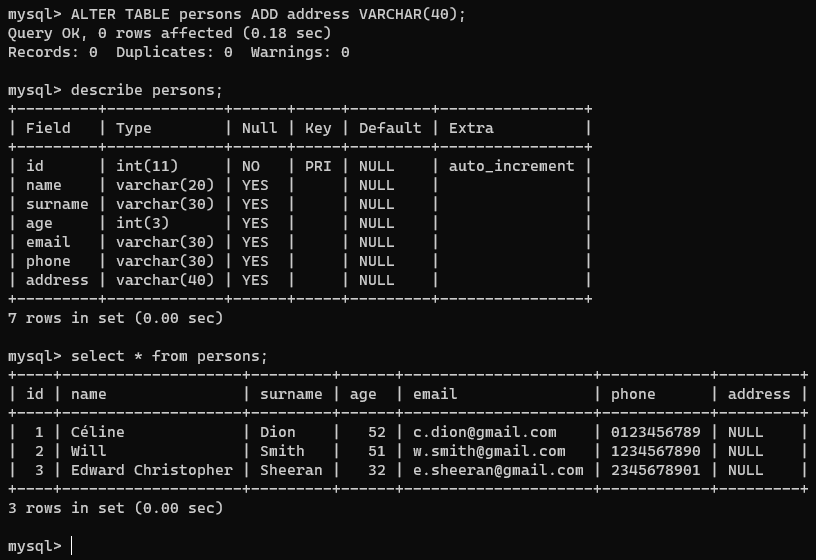Click the 'address' header in select results
Viewport: 816px width, 560px height.
[x=759, y=394]
